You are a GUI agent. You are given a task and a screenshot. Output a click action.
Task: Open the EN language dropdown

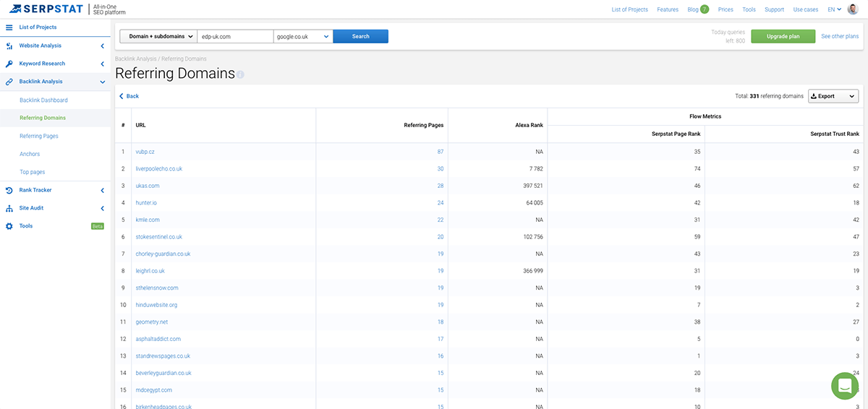(x=834, y=9)
